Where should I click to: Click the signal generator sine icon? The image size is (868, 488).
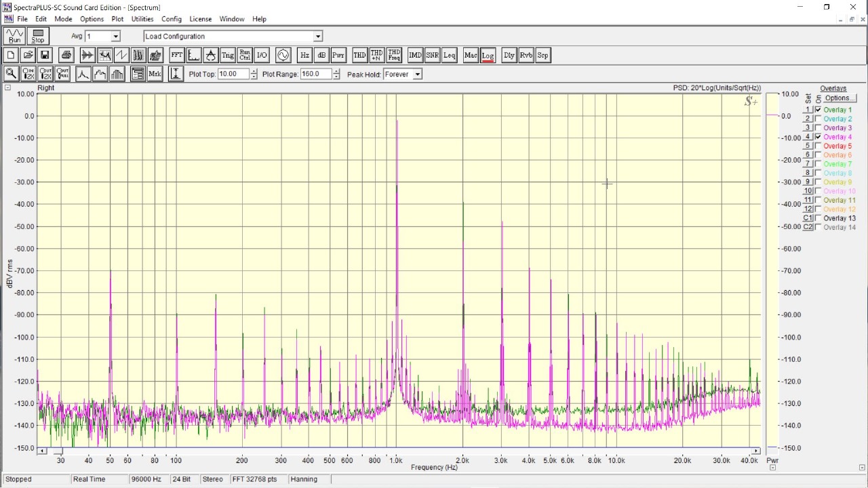(283, 56)
